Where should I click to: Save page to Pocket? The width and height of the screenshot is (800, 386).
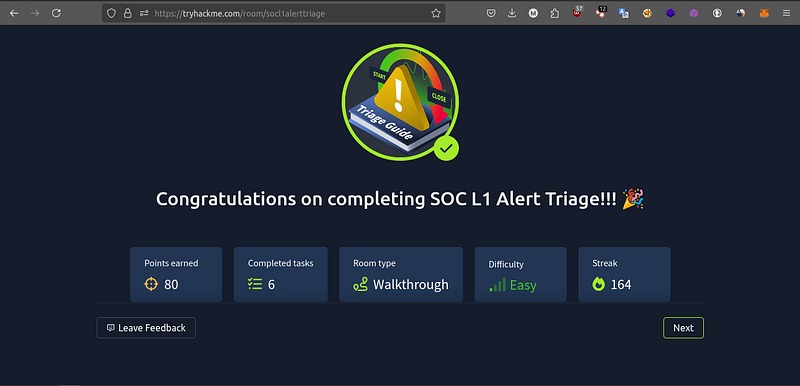click(491, 14)
